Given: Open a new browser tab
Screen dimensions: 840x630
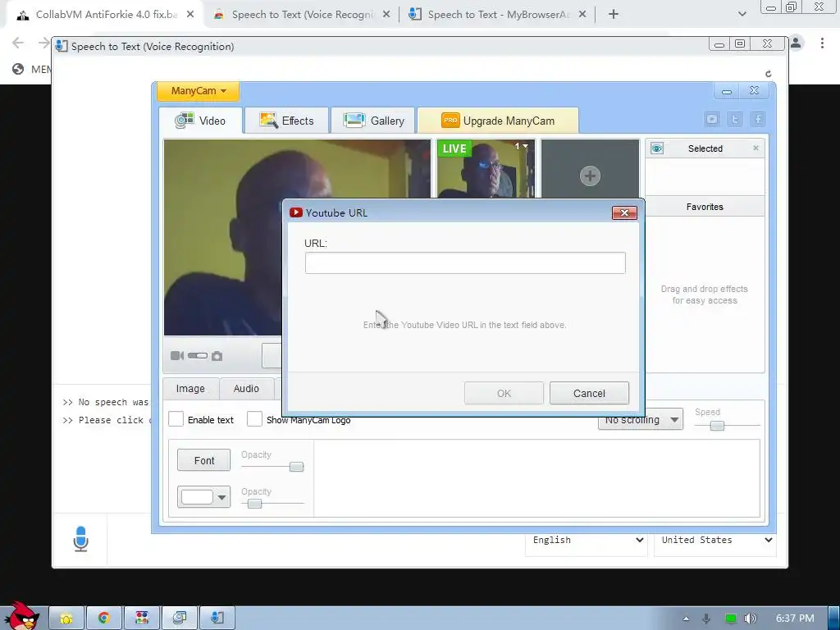Looking at the screenshot, I should click(x=614, y=15).
